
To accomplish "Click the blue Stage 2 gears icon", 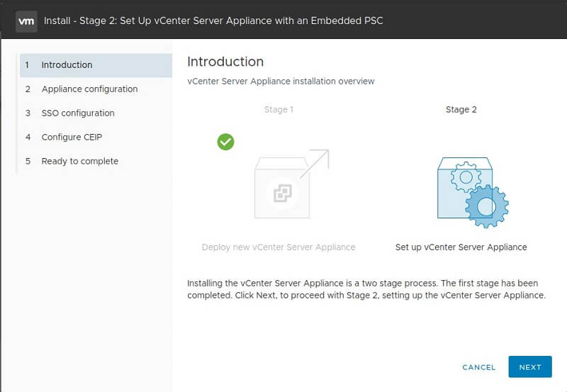I will click(472, 191).
